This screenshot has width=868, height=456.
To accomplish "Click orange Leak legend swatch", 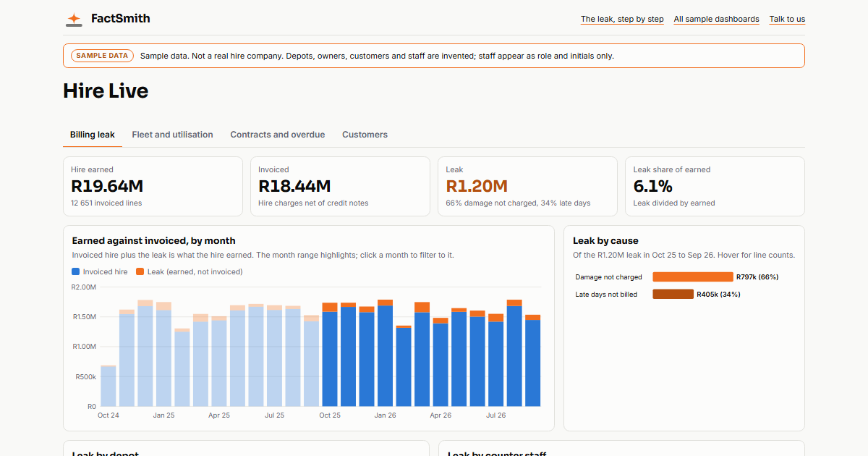I will point(140,272).
